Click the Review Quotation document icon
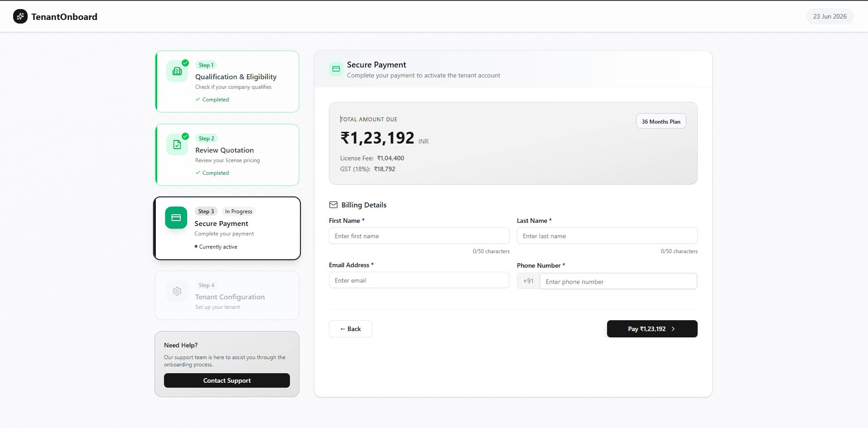 (177, 144)
